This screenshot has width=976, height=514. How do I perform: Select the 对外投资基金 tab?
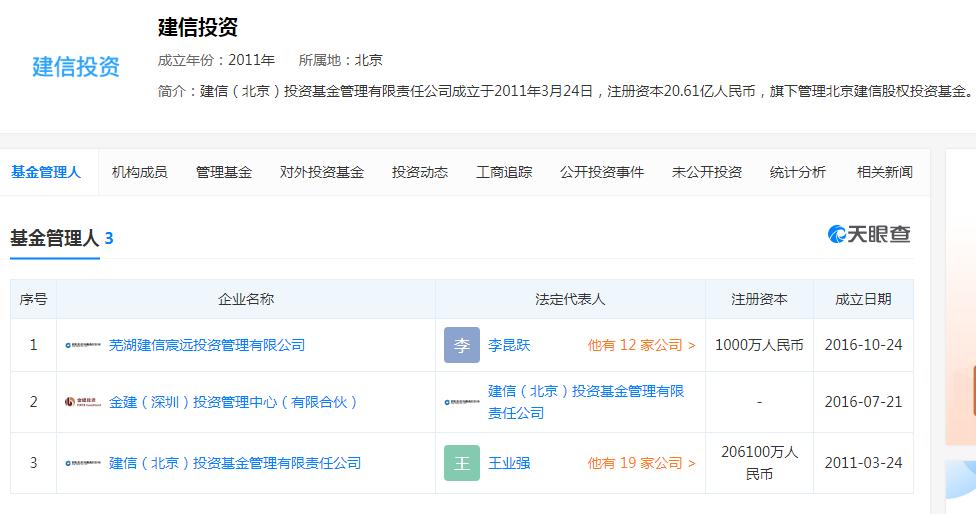[x=321, y=172]
